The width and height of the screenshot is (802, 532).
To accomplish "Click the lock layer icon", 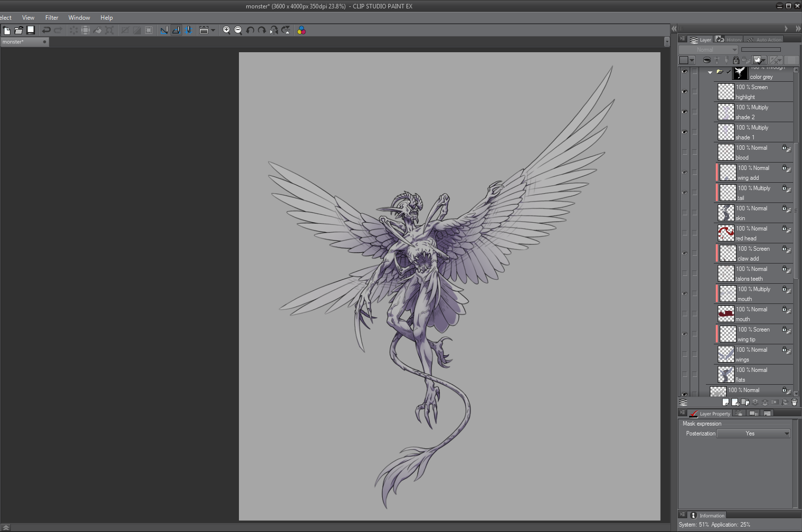I will pyautogui.click(x=736, y=60).
